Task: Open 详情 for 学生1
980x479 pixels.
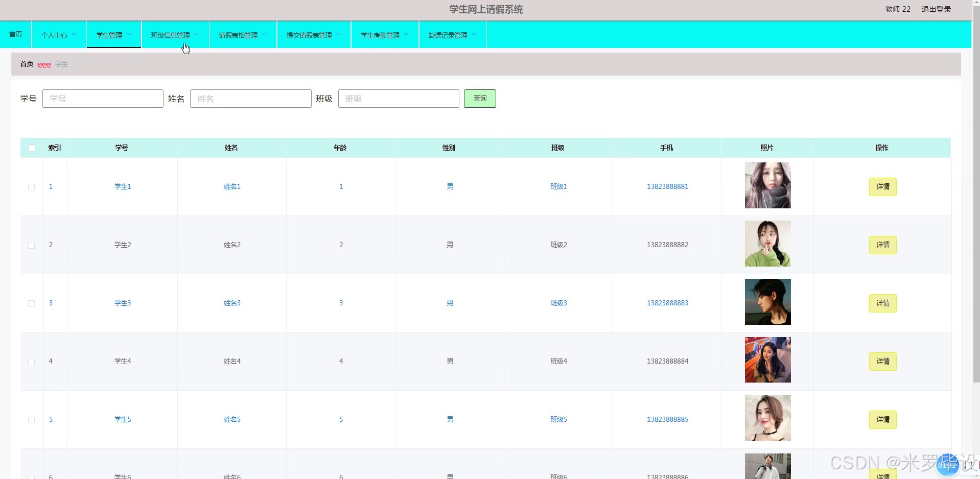Action: tap(882, 187)
